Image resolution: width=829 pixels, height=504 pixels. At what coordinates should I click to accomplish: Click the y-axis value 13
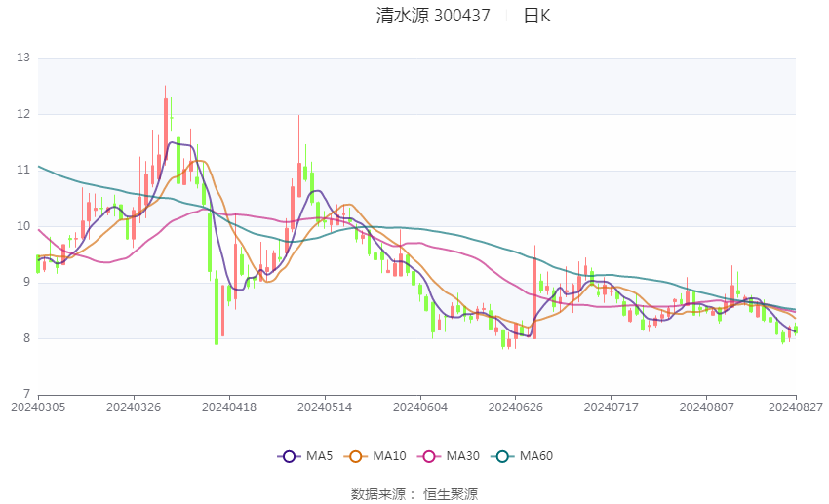[x=23, y=58]
